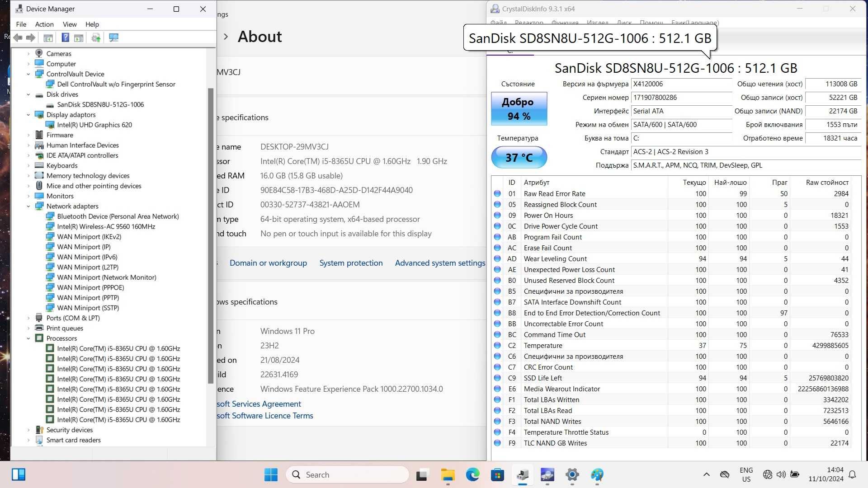This screenshot has width=868, height=488.
Task: Open the Action menu in Device Manager
Action: point(44,24)
